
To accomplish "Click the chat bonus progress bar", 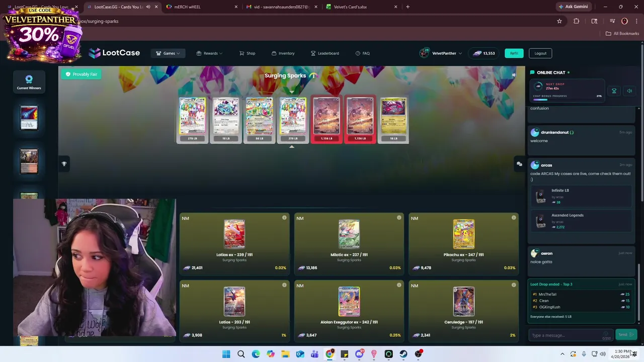I will 567,100.
